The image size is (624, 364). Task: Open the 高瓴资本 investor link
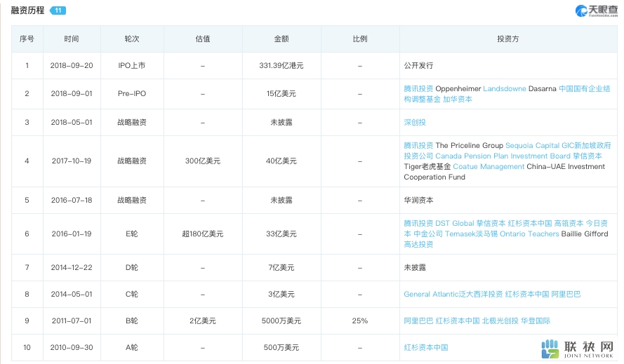point(569,223)
